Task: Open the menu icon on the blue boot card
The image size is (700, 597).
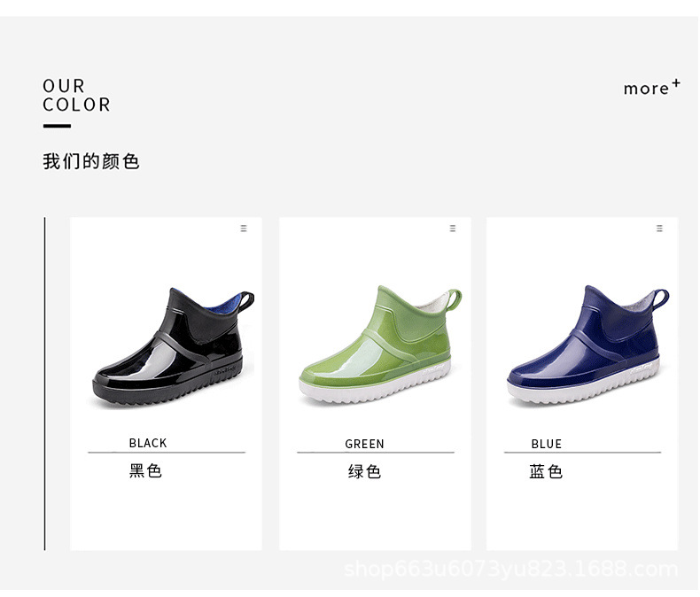Action: 659,229
